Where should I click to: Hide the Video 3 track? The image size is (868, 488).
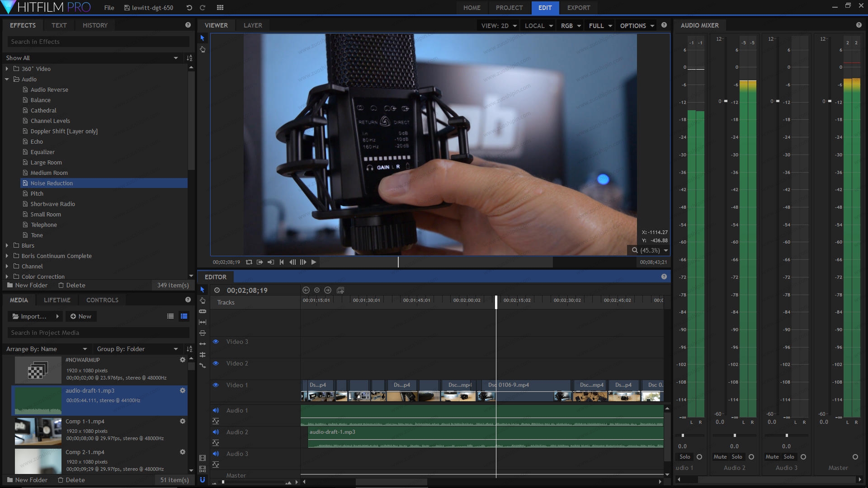click(216, 342)
